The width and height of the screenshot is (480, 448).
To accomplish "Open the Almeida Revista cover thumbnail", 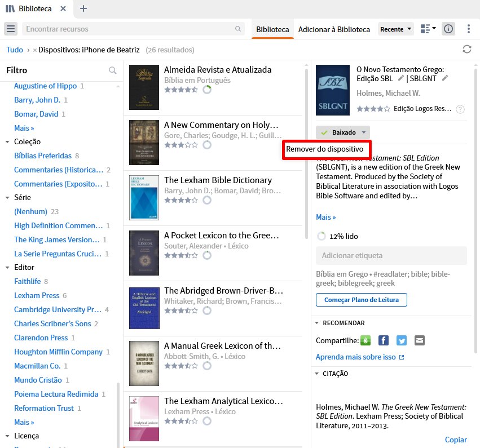I will point(144,87).
